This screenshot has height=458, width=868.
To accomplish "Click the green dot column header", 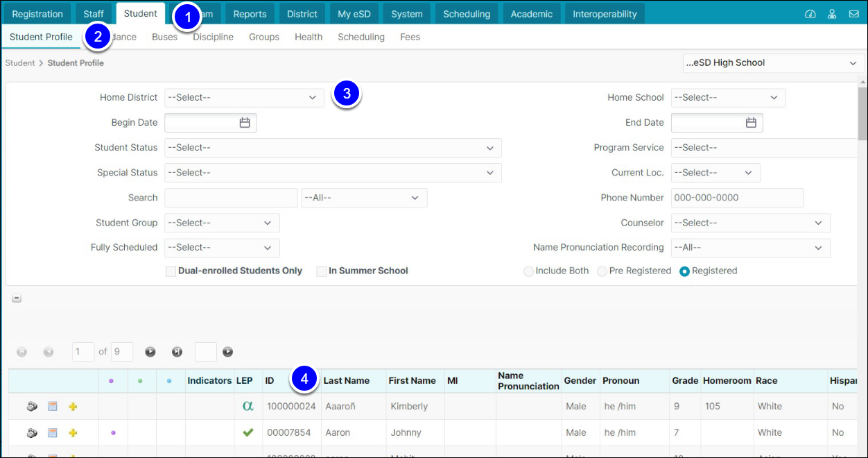I will (140, 381).
